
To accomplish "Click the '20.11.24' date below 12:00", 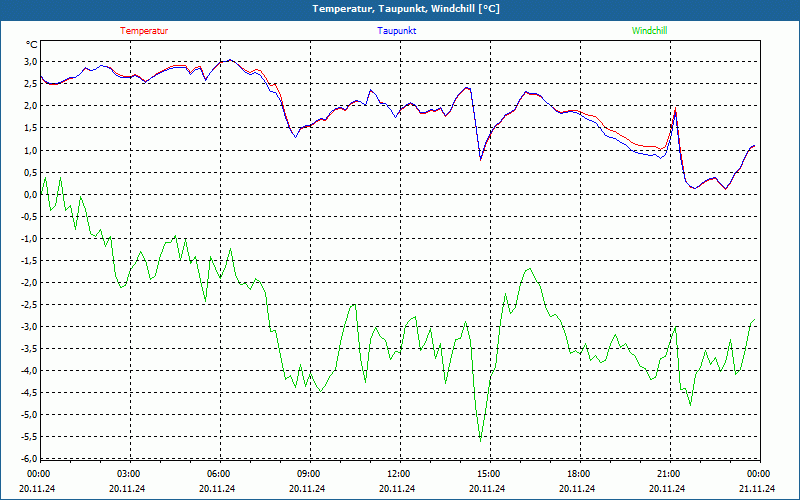I will [397, 488].
